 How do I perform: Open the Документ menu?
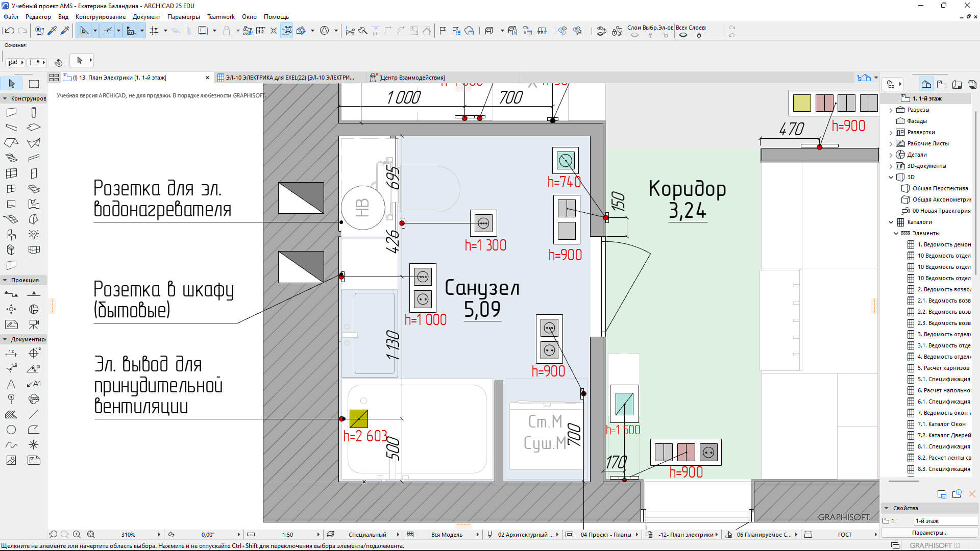point(146,17)
